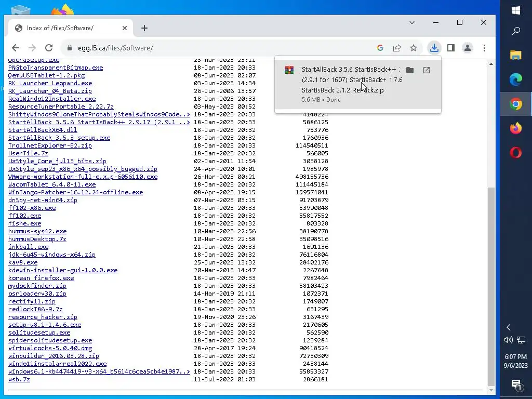Open the tab search dropdown
Viewport: 532px width, 399px height.
pos(412,22)
